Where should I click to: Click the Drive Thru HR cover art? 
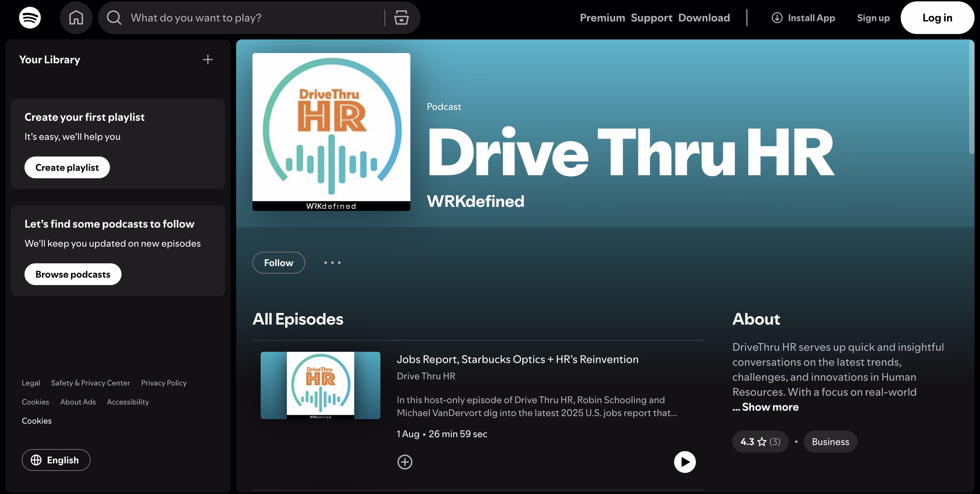[x=331, y=132]
